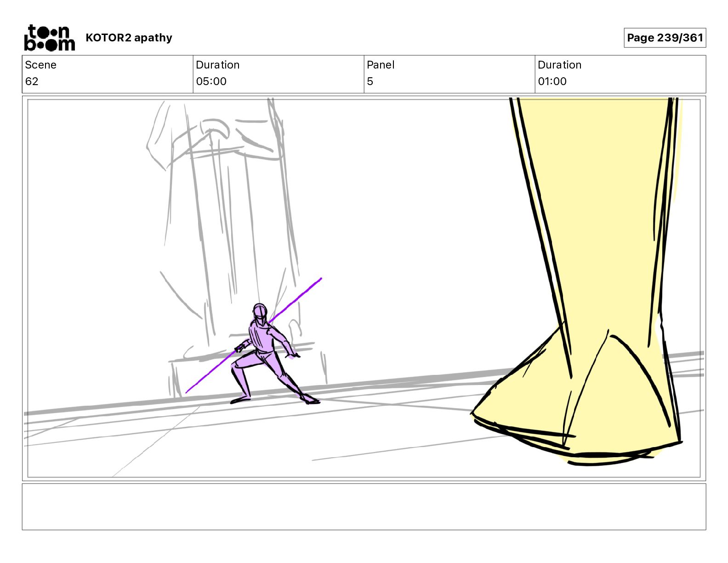
Task: Click the scene duration value 05:00
Action: tap(211, 81)
